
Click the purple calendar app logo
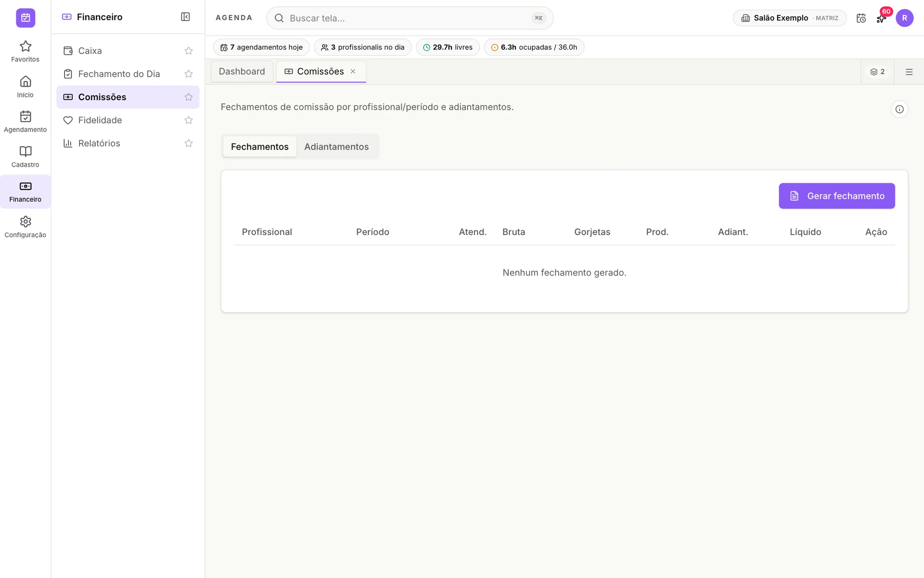(x=26, y=18)
